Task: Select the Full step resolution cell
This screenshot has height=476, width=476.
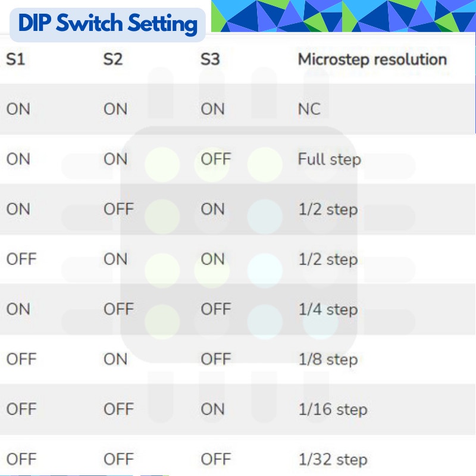Action: pyautogui.click(x=329, y=159)
